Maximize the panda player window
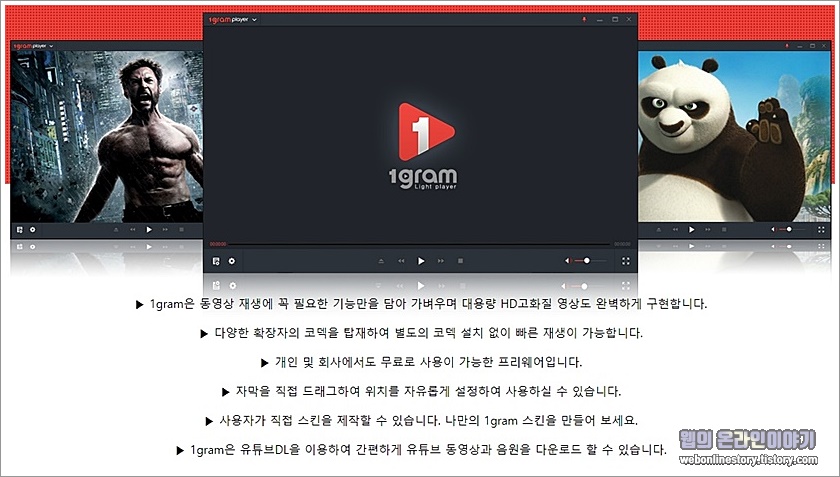The image size is (840, 477). pos(812,46)
